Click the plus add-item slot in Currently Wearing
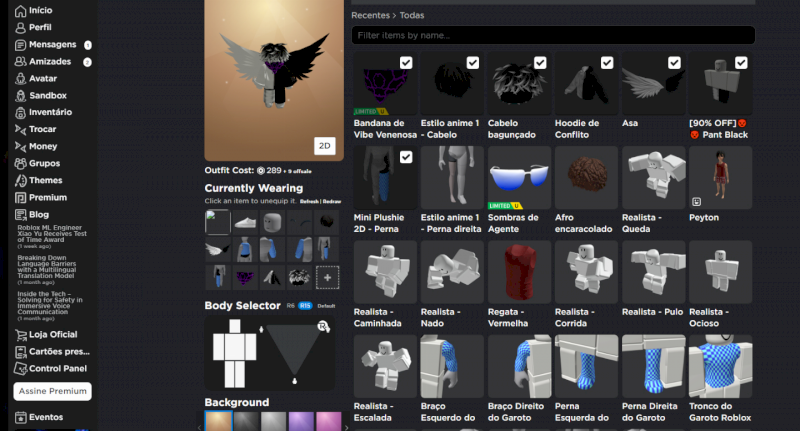Screen dimensions: 800x431 [327, 277]
